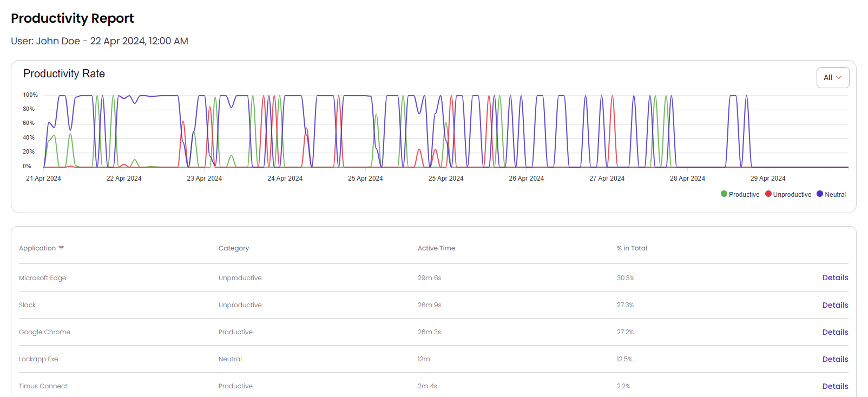This screenshot has height=397, width=868.
Task: Select the Slack application name
Action: 27,305
